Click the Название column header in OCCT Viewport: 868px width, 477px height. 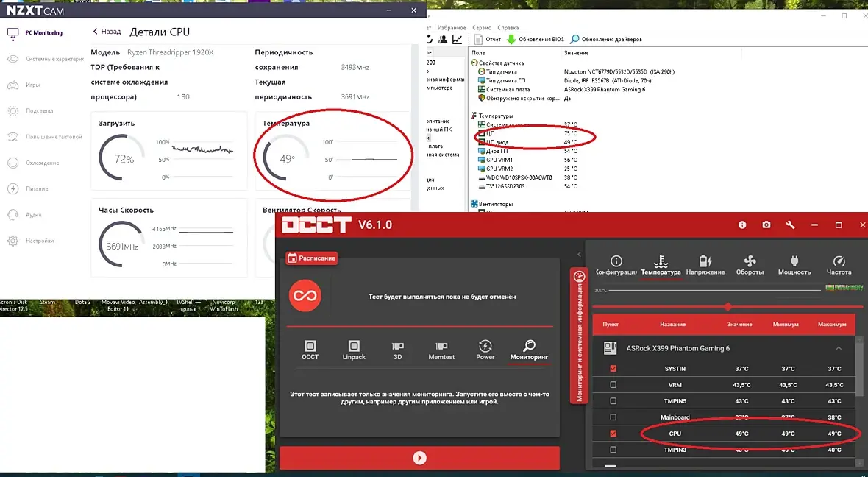pos(672,324)
